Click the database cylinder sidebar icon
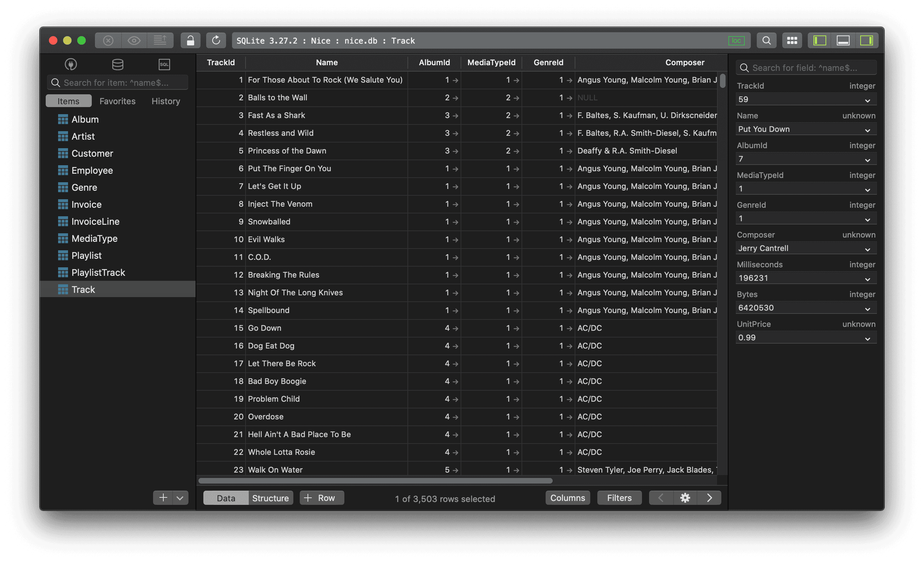The width and height of the screenshot is (924, 563). click(x=118, y=64)
